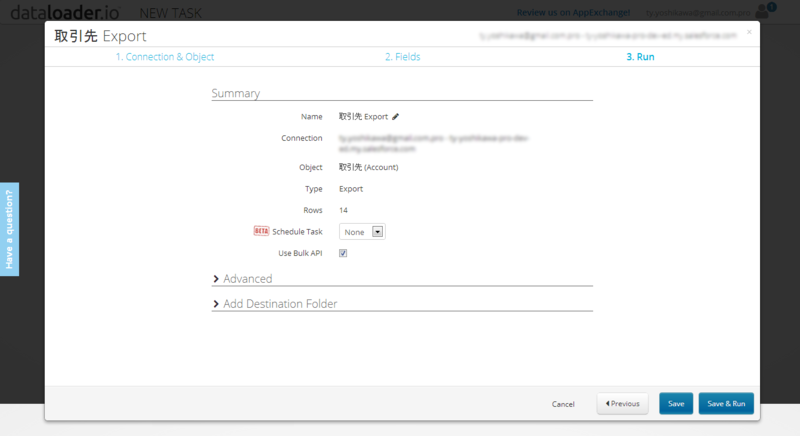800x436 pixels.
Task: Click the BETA badge beside Schedule Task
Action: tap(261, 231)
